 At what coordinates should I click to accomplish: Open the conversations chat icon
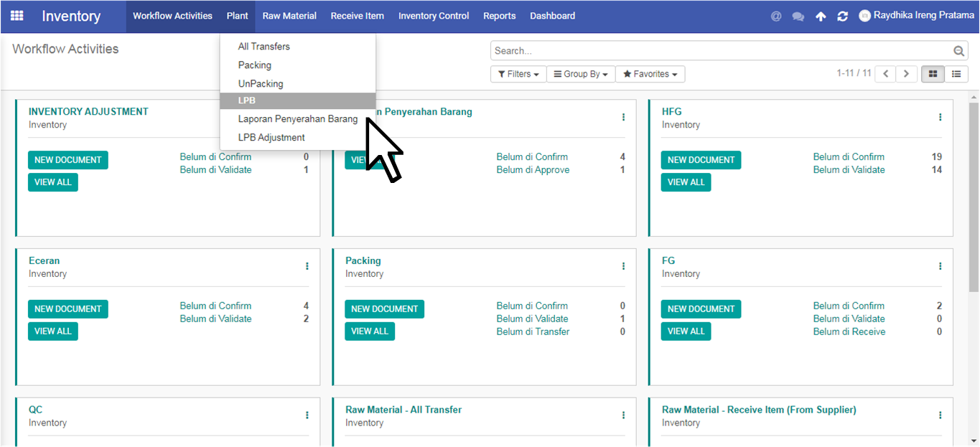click(798, 16)
